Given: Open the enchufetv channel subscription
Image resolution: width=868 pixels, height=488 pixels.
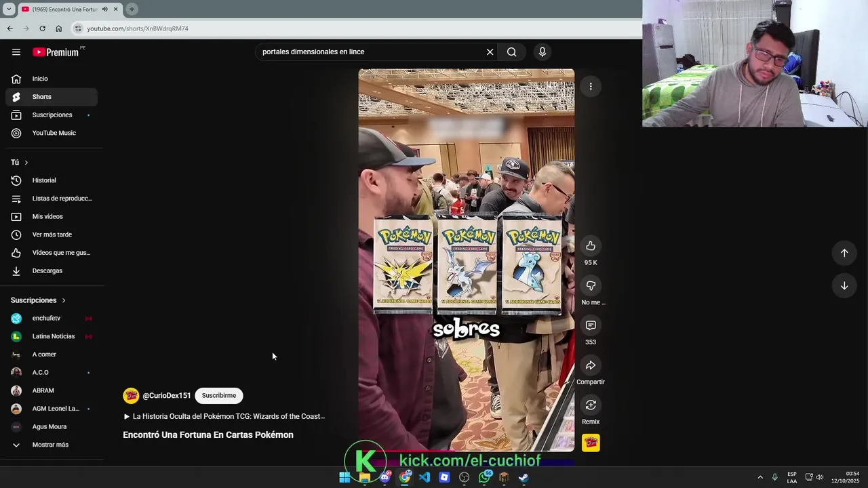Looking at the screenshot, I should pyautogui.click(x=52, y=319).
